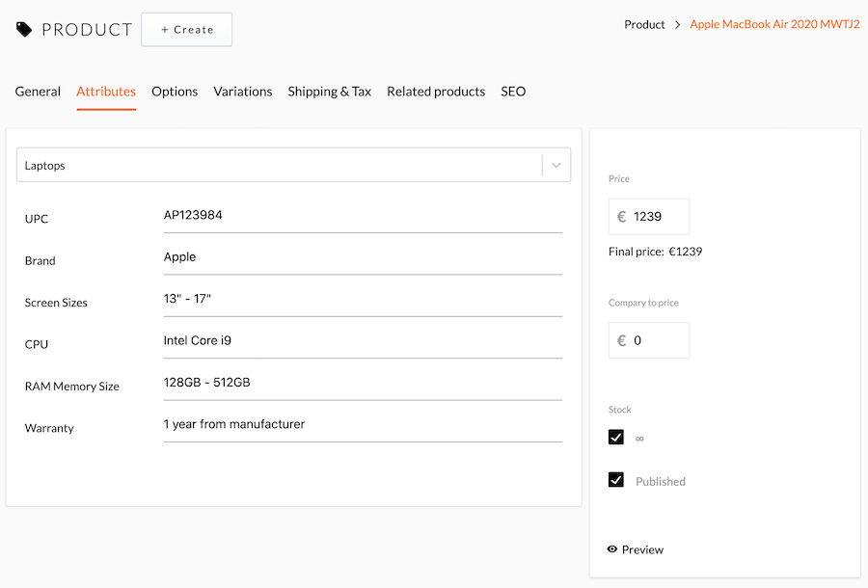Screen dimensions: 868x588
Task: Click the infinity symbol beside the stock checkbox
Action: coord(638,437)
